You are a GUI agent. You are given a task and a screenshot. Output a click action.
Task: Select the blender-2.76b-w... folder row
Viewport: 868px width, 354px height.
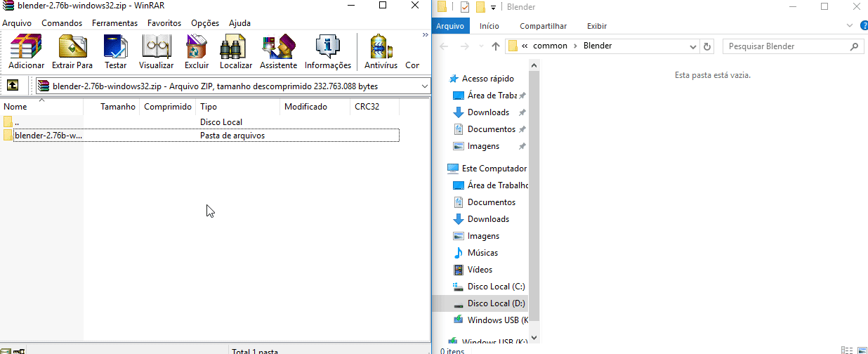click(200, 136)
